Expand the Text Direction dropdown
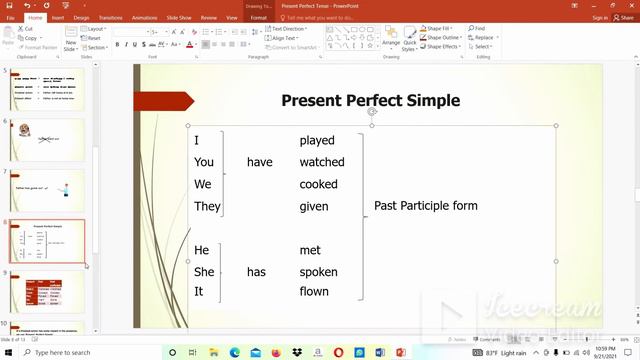 tap(286, 29)
